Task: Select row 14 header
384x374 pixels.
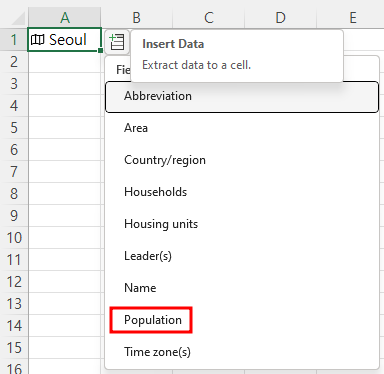Action: (x=14, y=326)
